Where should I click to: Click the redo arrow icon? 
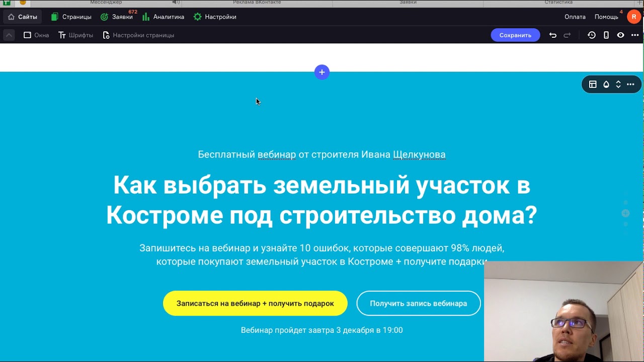tap(567, 35)
